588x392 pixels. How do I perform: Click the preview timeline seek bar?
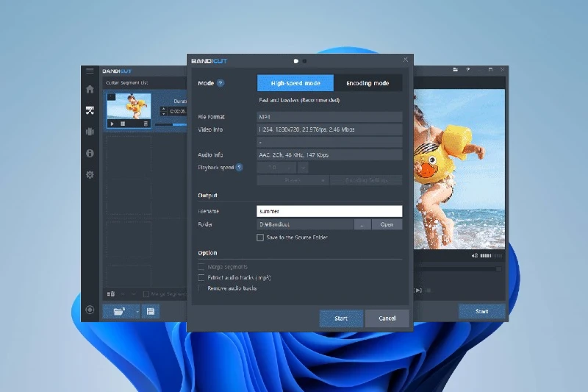pos(457,269)
